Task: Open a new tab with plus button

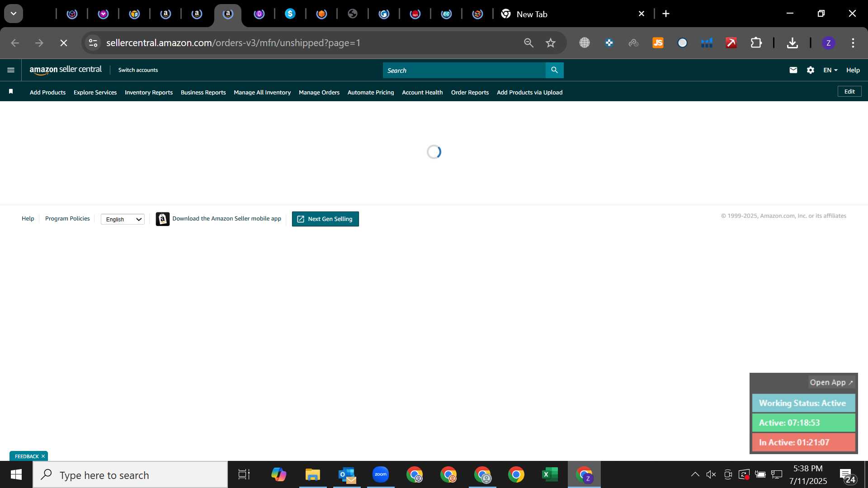Action: click(666, 14)
